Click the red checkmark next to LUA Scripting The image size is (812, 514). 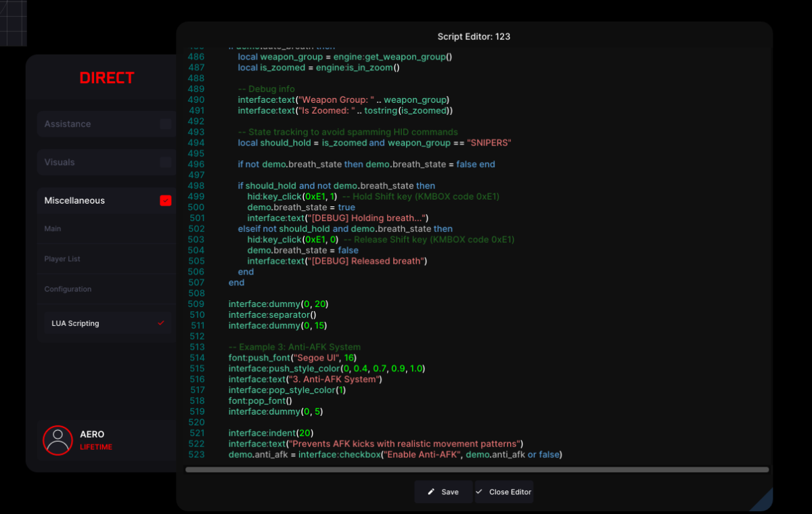tap(161, 323)
